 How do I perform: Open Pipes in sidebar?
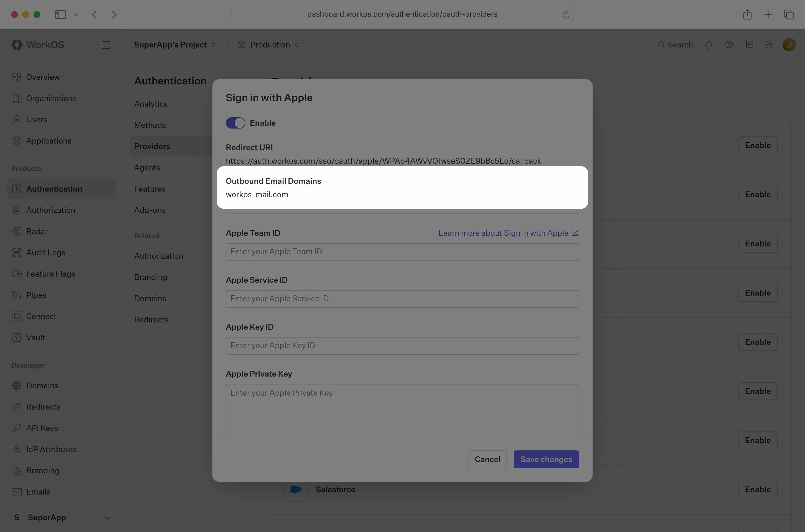pos(61,295)
